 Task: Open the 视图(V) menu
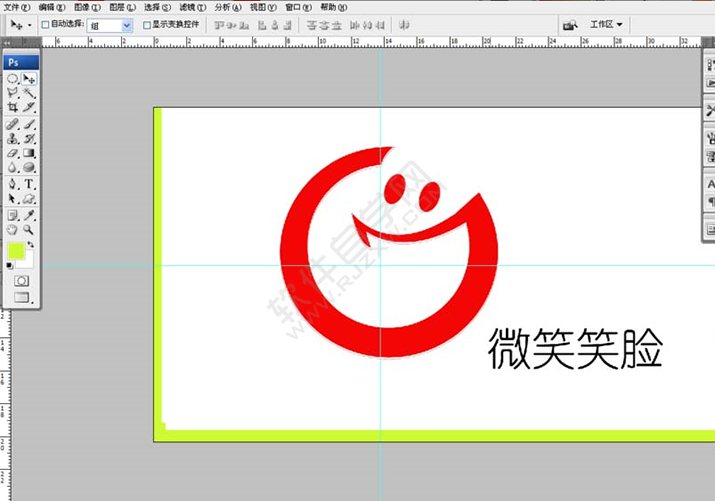[x=263, y=7]
